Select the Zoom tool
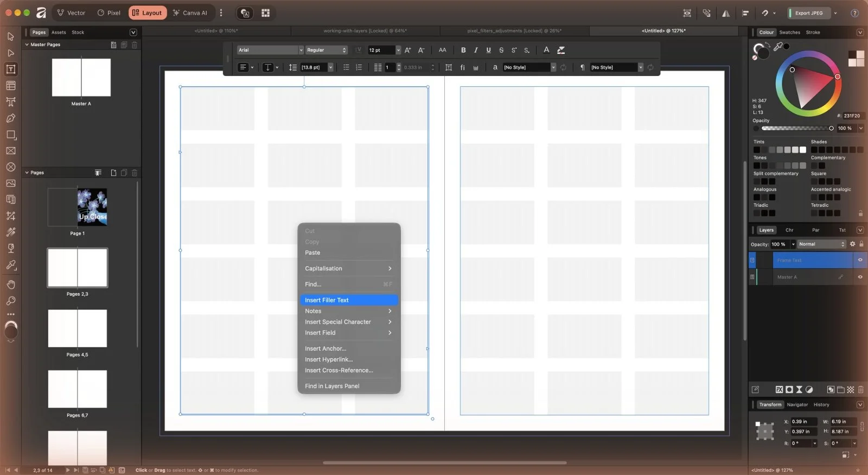 coord(10,301)
